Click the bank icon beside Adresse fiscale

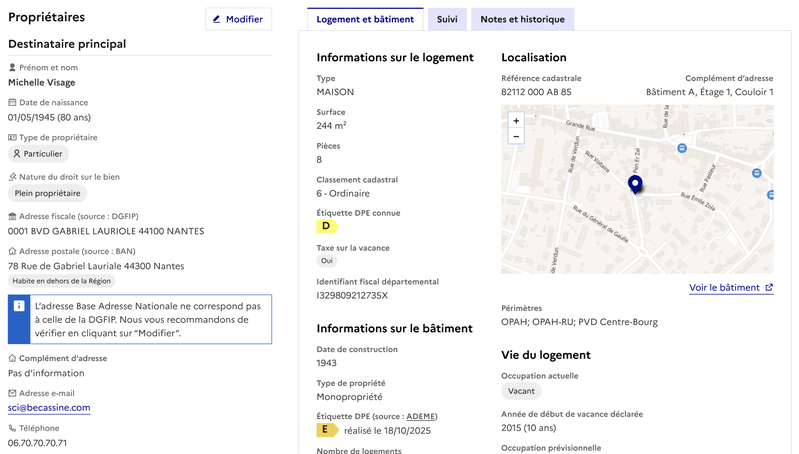pyautogui.click(x=13, y=216)
